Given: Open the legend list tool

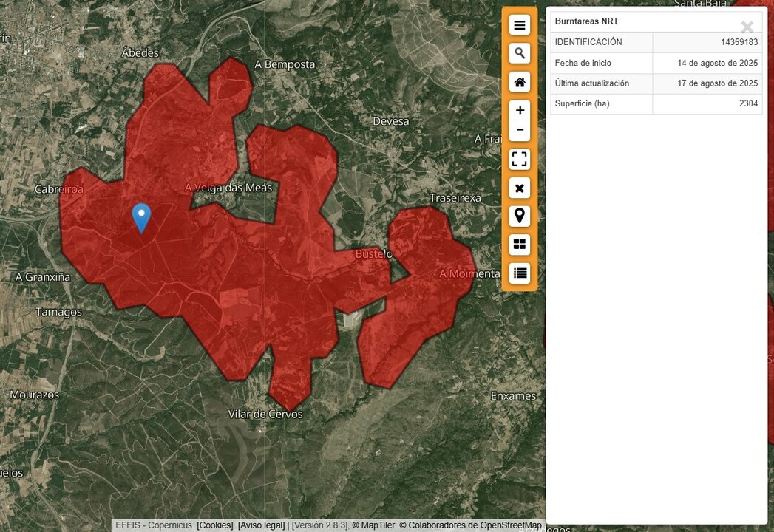Looking at the screenshot, I should tap(519, 273).
